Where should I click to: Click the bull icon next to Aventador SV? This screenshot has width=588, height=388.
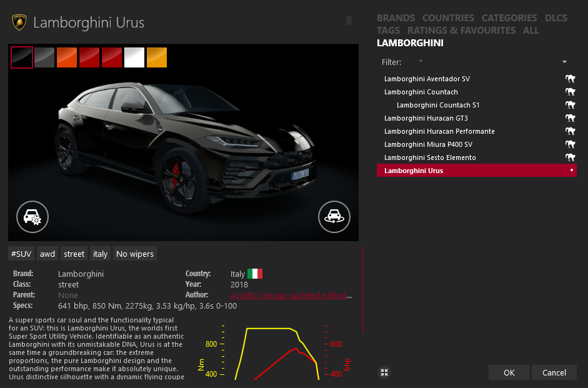pyautogui.click(x=571, y=79)
